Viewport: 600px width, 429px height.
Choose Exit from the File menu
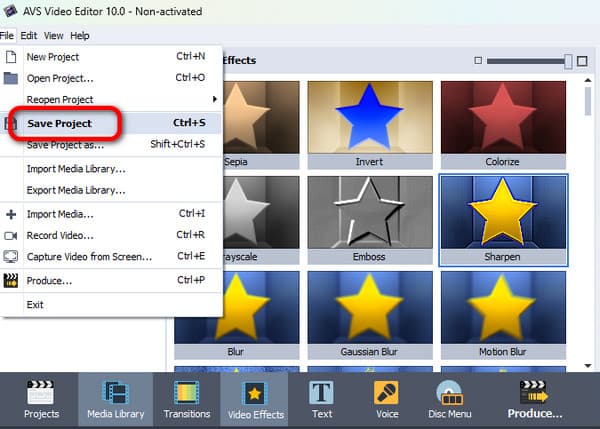pos(111,305)
